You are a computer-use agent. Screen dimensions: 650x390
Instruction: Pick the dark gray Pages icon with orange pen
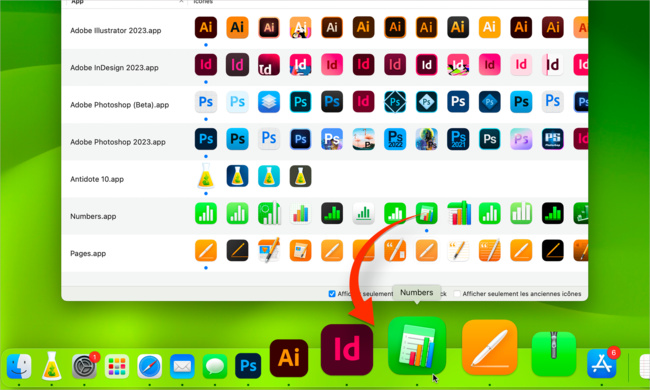coord(237,250)
